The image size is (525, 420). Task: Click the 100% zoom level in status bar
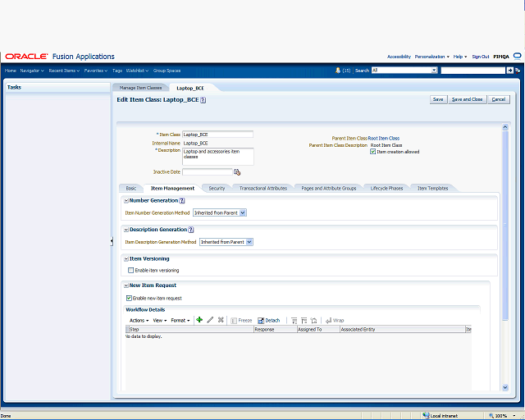tap(500, 416)
